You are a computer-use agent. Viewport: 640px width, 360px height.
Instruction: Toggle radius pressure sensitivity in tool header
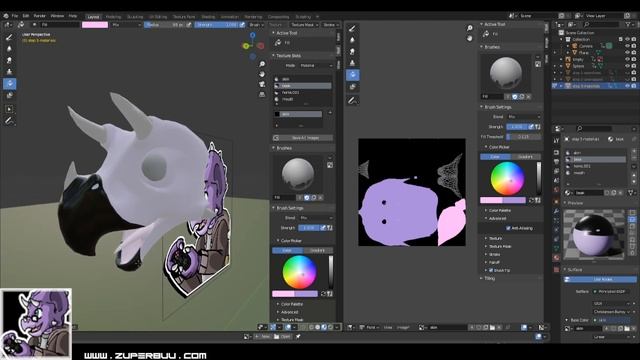point(189,25)
